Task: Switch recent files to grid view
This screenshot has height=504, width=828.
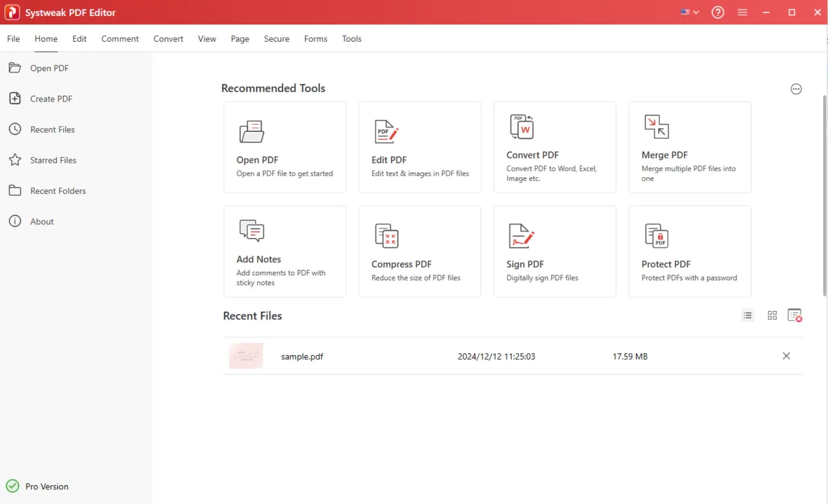Action: coord(772,316)
